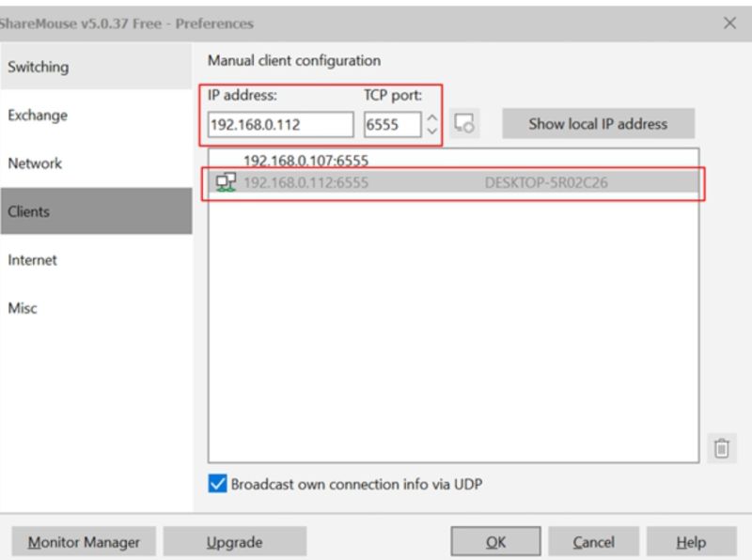Increase the TCP port with up arrow

point(432,117)
